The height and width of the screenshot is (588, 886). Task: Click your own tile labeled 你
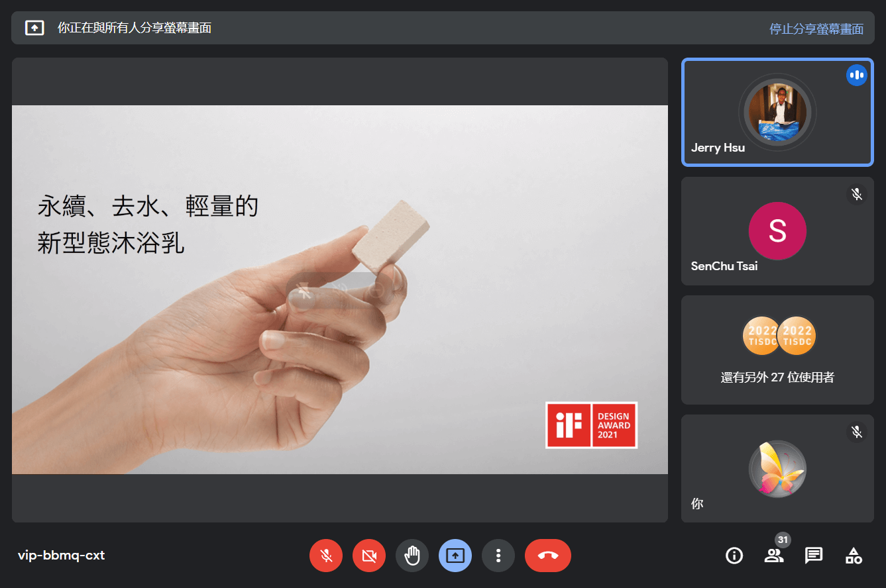pyautogui.click(x=777, y=469)
